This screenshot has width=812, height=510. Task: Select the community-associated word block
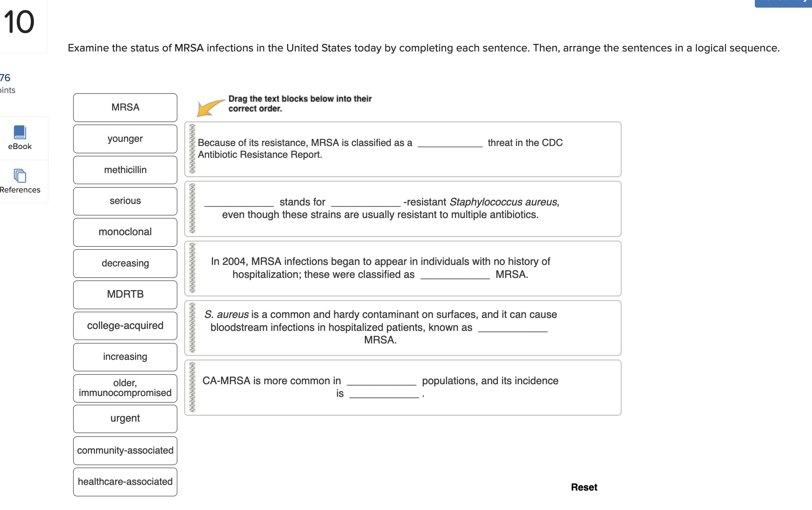point(125,451)
